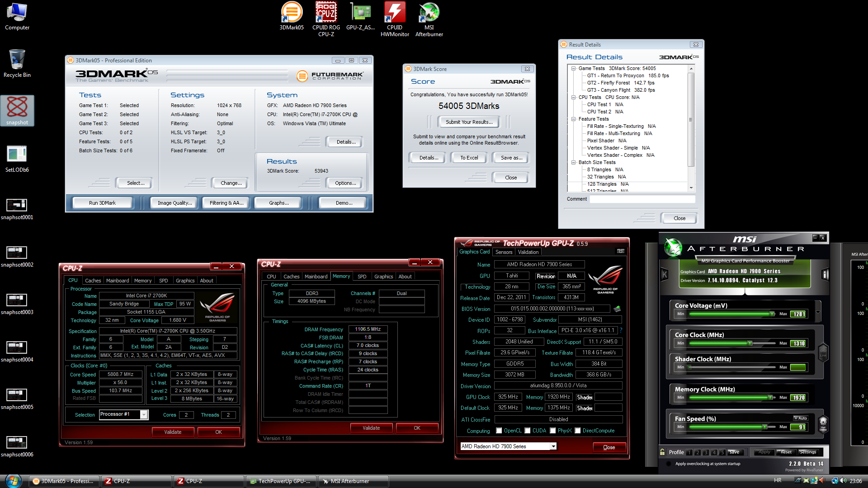868x488 pixels.
Task: Click the Comment field in Result Details
Action: point(642,199)
